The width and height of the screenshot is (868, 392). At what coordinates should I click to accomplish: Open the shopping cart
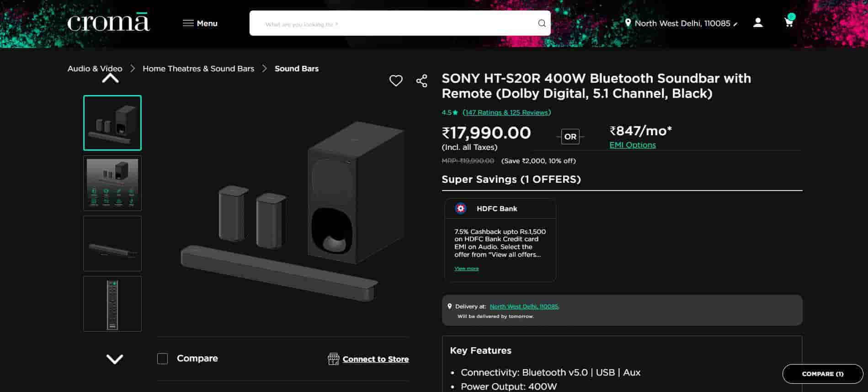[788, 22]
